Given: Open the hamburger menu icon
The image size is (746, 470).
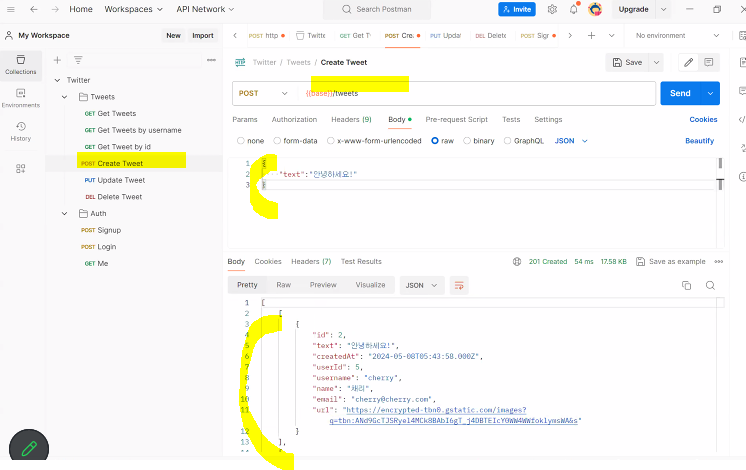Looking at the screenshot, I should point(10,9).
